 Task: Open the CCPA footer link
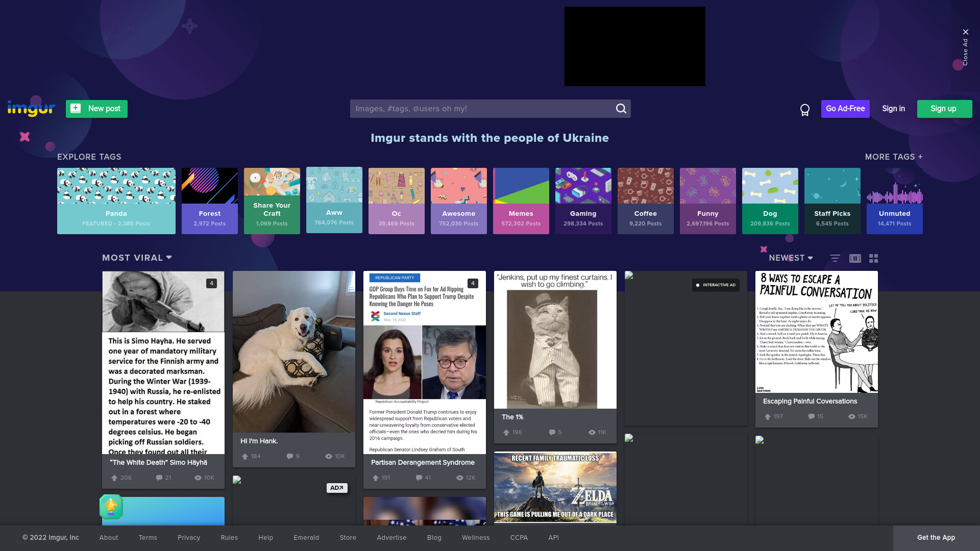click(519, 538)
